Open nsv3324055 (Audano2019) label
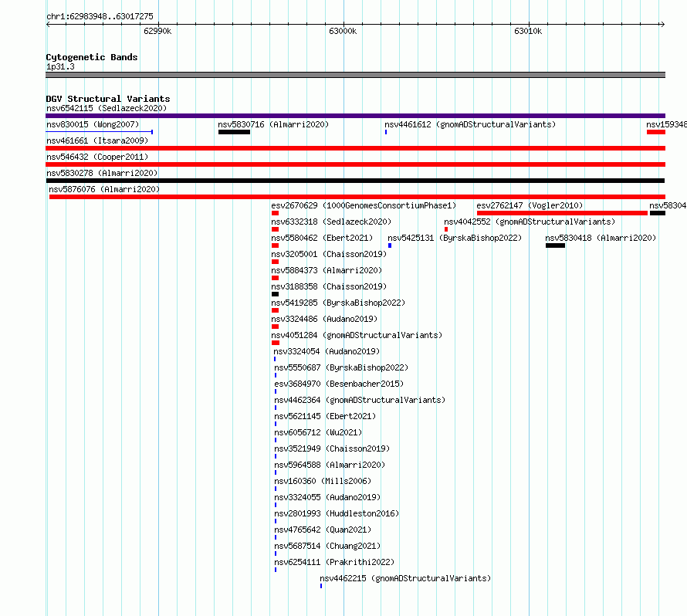The height and width of the screenshot is (616, 687). pyautogui.click(x=327, y=497)
